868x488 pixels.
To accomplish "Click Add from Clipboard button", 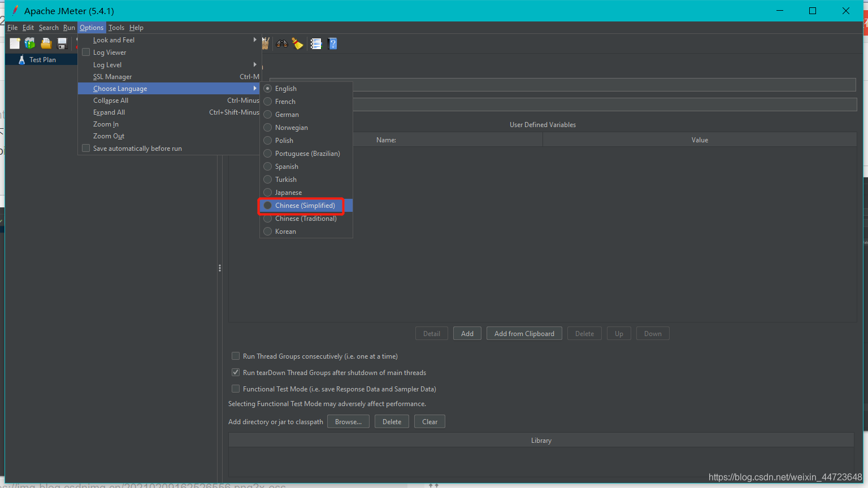I will (x=524, y=334).
